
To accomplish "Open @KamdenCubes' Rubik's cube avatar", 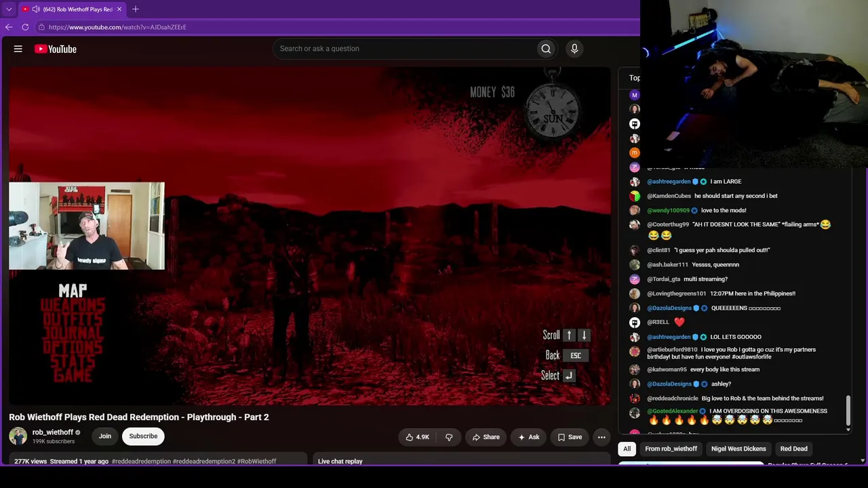I will coord(635,196).
